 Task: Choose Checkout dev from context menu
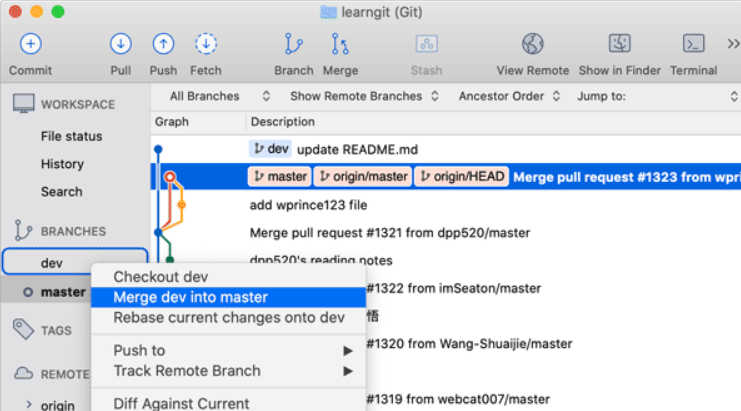pos(228,277)
